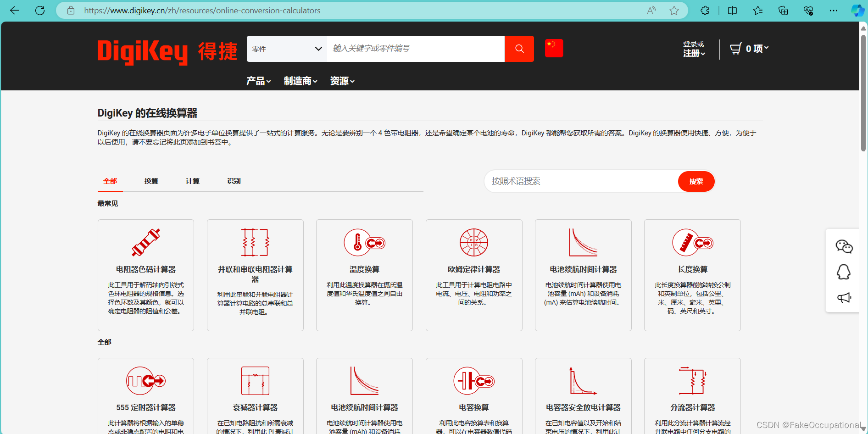Open 分流器计算器 icon
This screenshot has height=434, width=868.
click(x=693, y=381)
